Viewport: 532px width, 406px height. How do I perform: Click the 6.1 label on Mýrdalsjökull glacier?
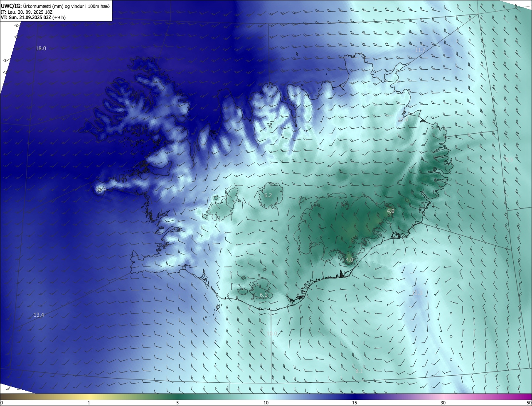pos(264,295)
